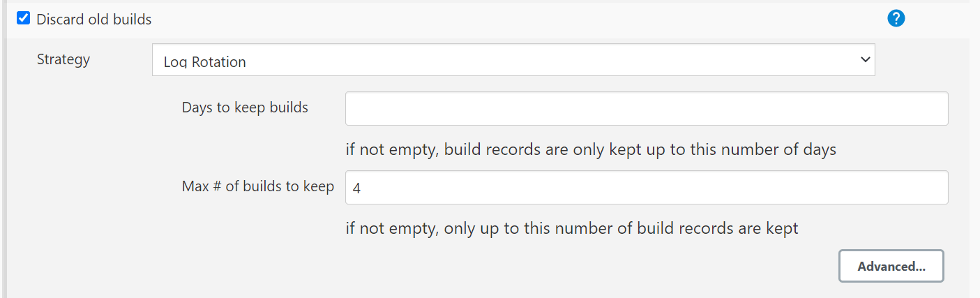The height and width of the screenshot is (298, 980).
Task: Click the Max # of builds to keep label
Action: [257, 186]
